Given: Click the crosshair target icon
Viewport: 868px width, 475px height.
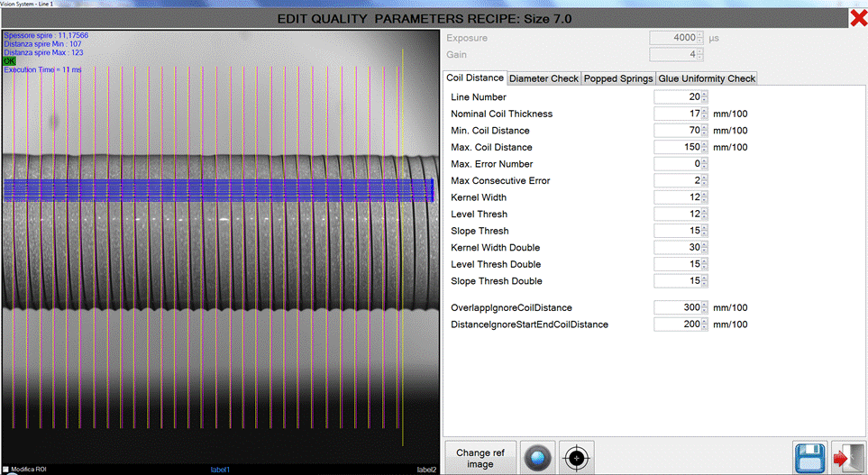Looking at the screenshot, I should (577, 458).
